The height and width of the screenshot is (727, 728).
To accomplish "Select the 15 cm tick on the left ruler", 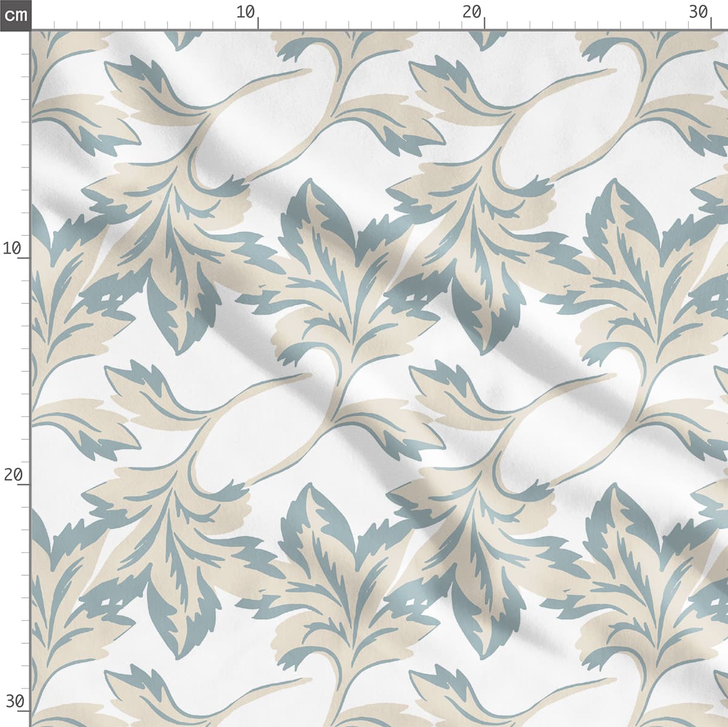I will (x=25, y=371).
